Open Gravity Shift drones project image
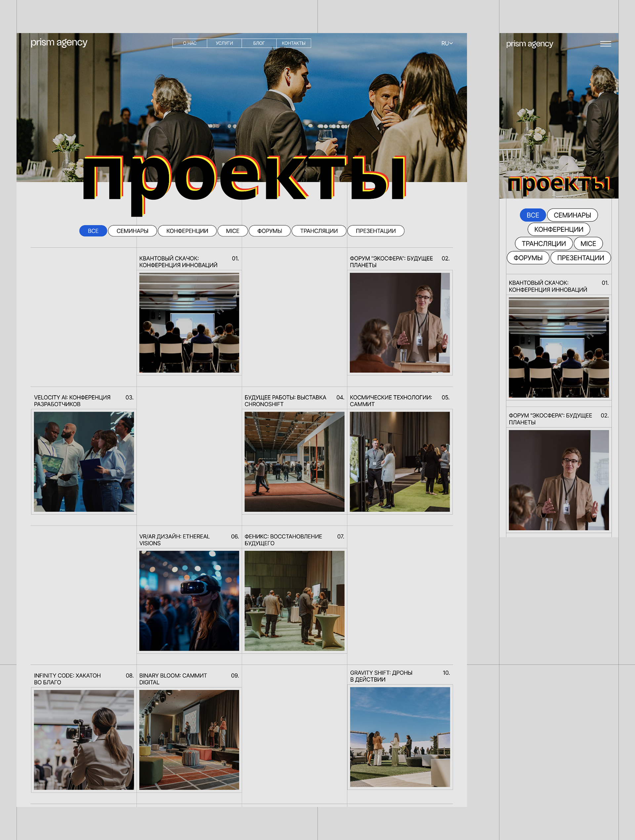This screenshot has width=635, height=840. (x=400, y=737)
